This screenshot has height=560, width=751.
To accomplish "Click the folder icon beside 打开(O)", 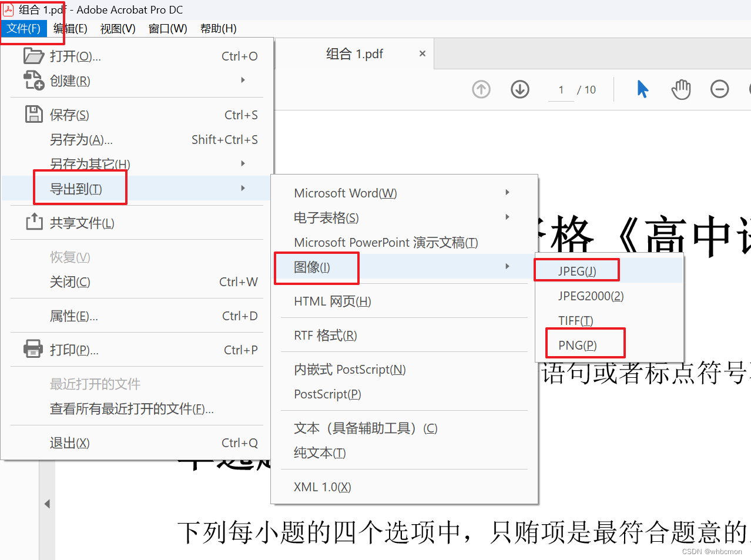I will click(x=33, y=56).
